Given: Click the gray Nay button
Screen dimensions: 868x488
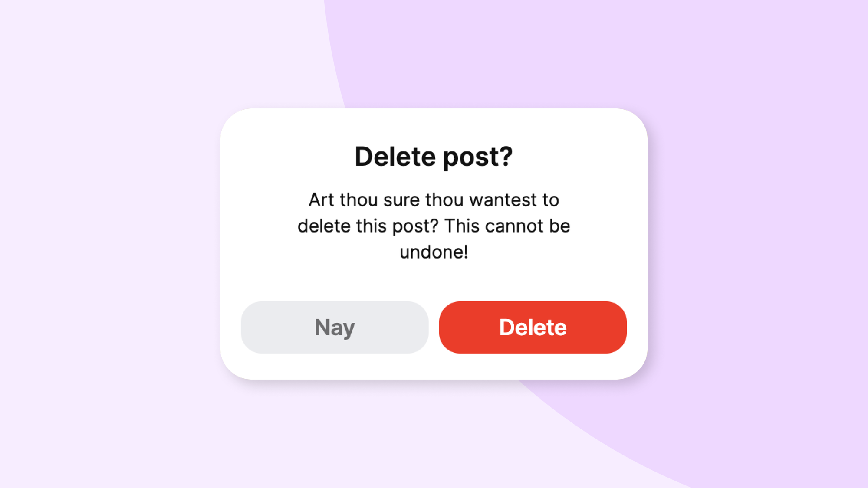Looking at the screenshot, I should 335,327.
